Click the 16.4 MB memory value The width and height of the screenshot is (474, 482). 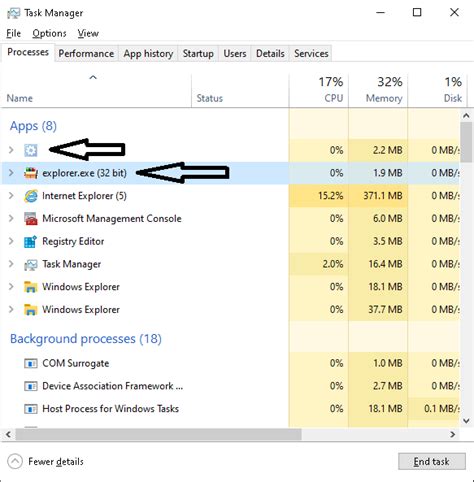tap(385, 264)
